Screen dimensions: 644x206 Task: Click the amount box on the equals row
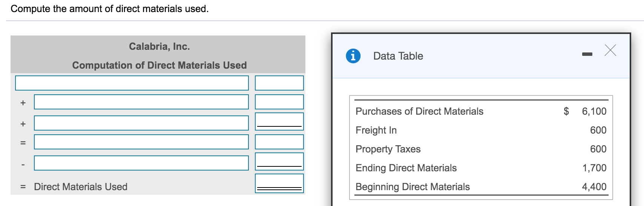(x=279, y=142)
